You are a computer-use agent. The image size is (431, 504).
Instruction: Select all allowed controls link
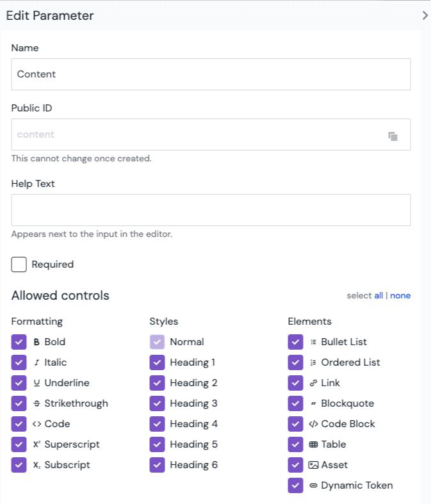pyautogui.click(x=378, y=295)
